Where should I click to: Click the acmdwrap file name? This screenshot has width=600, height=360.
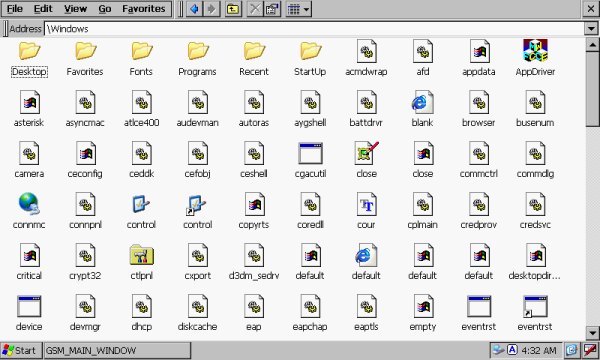point(366,72)
